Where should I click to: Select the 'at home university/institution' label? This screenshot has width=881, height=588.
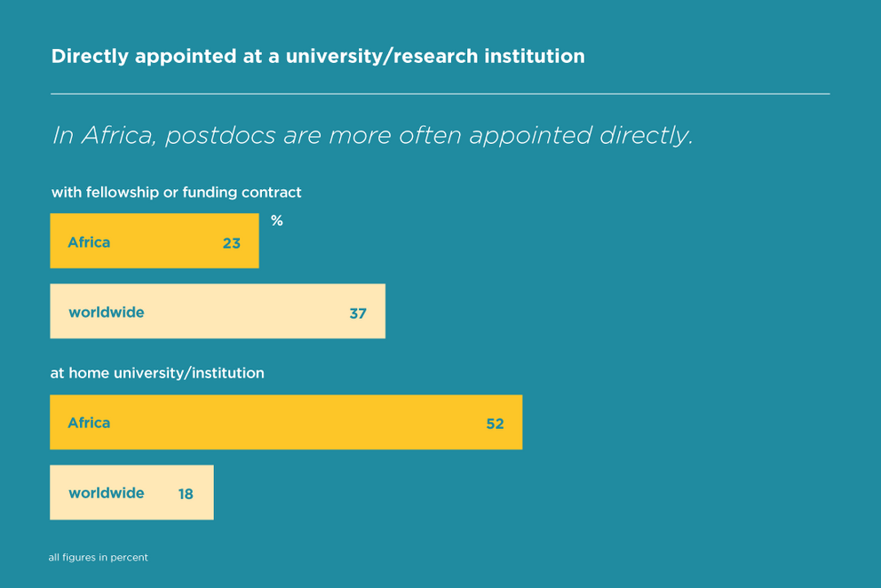coord(157,373)
